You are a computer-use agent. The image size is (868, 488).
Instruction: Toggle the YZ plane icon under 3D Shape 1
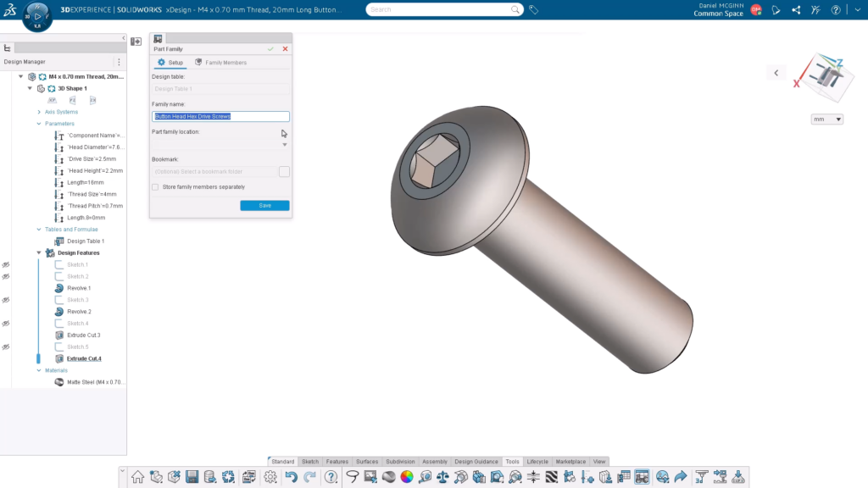click(x=73, y=100)
